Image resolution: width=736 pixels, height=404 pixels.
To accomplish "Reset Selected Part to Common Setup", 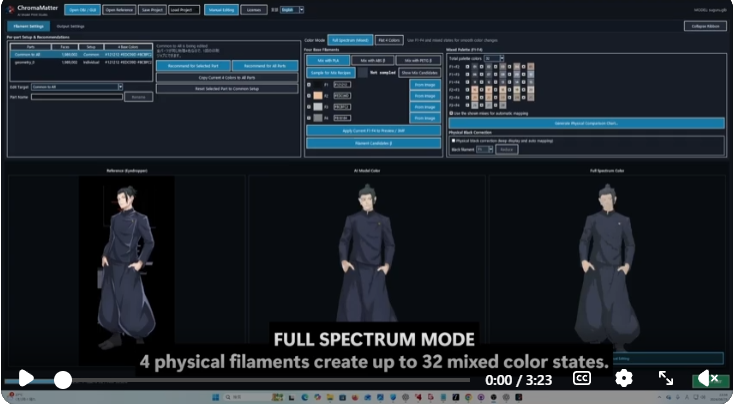I will 227,89.
